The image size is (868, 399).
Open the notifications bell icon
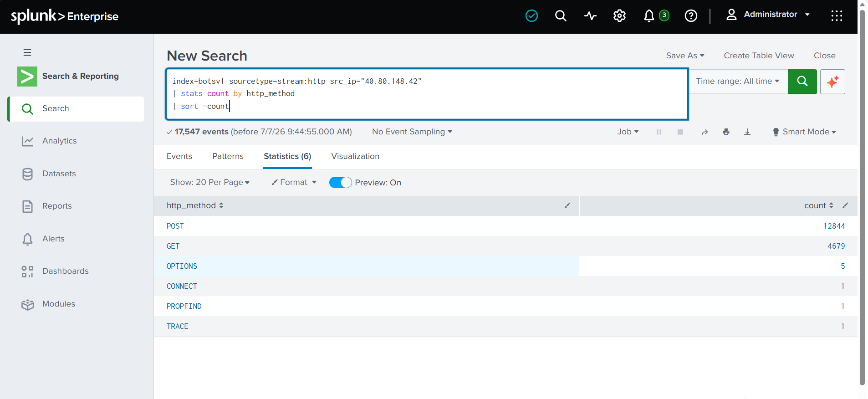pyautogui.click(x=649, y=16)
